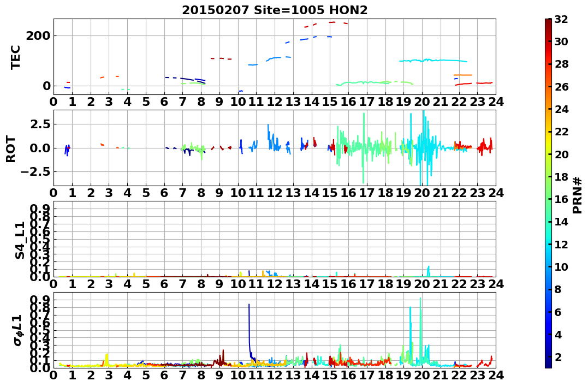
Task: Click the yellow sigma-phi spike near hour 3
Action: (x=107, y=359)
